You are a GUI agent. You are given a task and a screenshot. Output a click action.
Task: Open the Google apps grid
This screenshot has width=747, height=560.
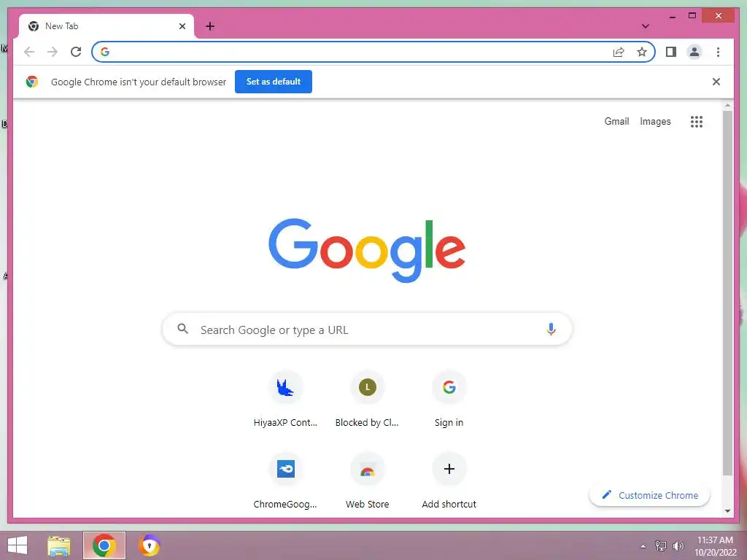(697, 122)
